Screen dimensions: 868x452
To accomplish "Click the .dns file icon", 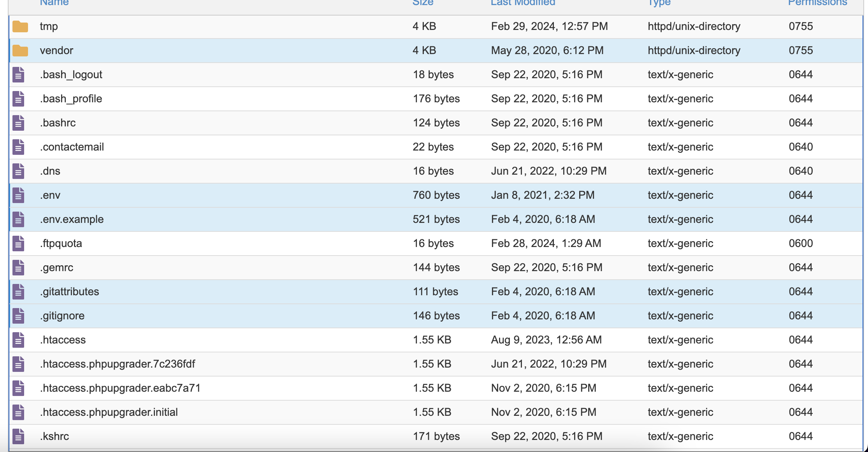I will (x=18, y=171).
